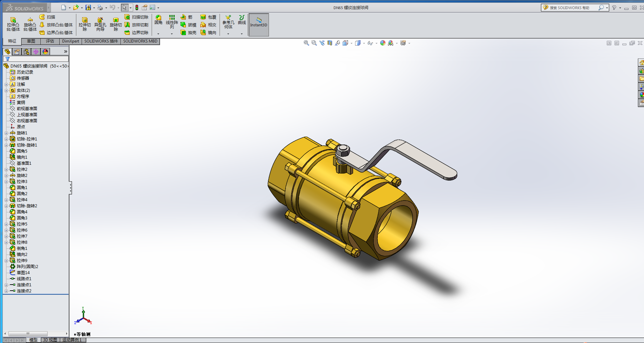644x343 pixels.
Task: Toggle the FeatureManager filter icon
Action: (7, 59)
